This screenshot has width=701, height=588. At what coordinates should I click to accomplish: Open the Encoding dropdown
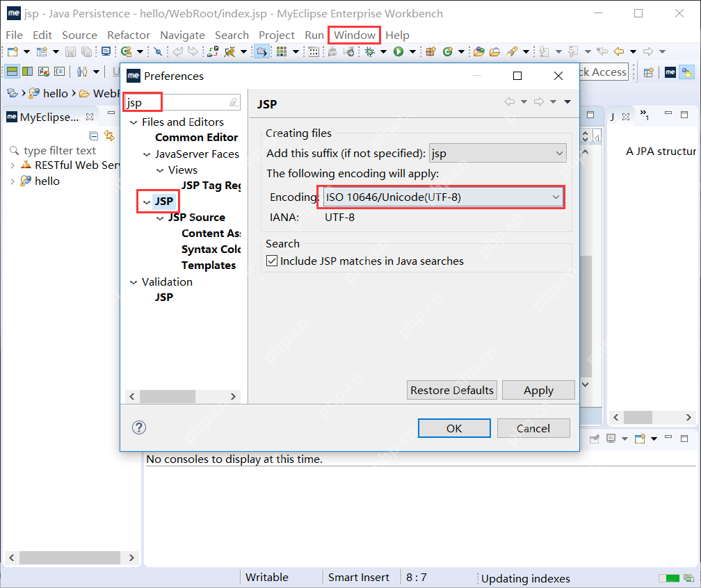pyautogui.click(x=443, y=197)
